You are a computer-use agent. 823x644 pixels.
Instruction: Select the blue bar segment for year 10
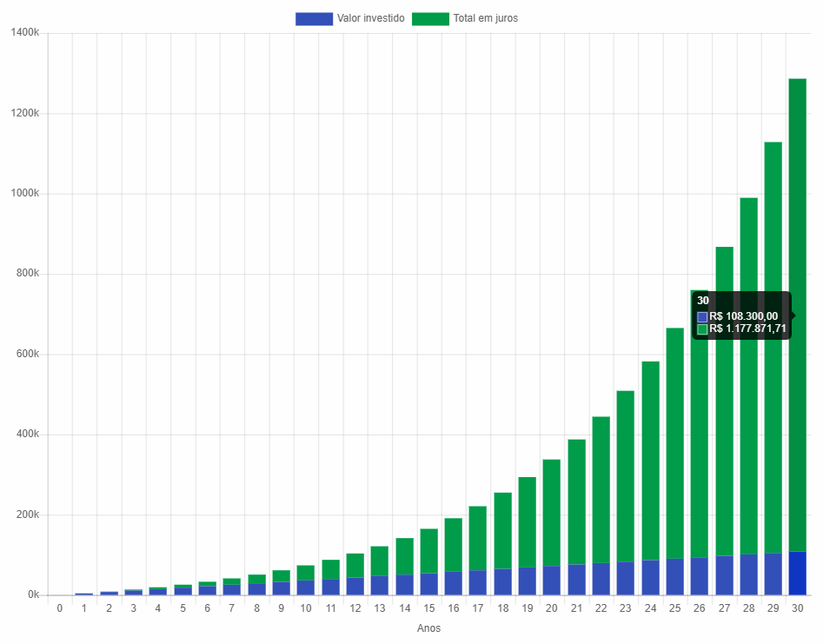coord(306,588)
